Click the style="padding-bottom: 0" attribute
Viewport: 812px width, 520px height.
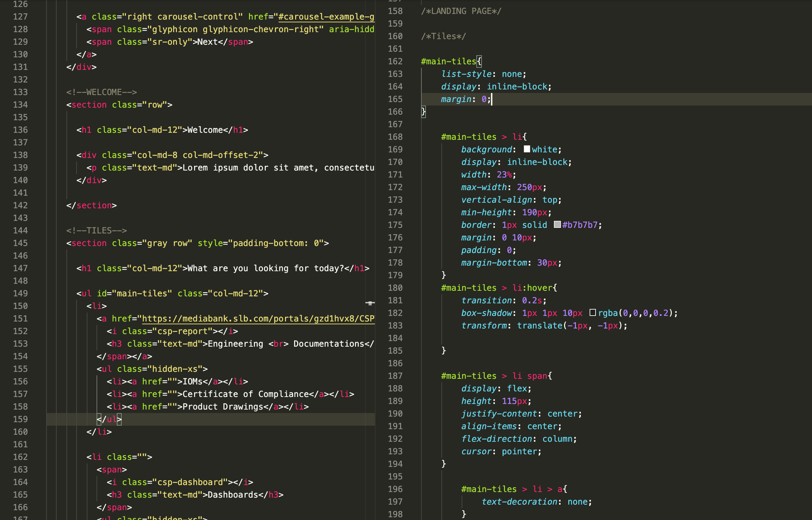click(x=261, y=243)
